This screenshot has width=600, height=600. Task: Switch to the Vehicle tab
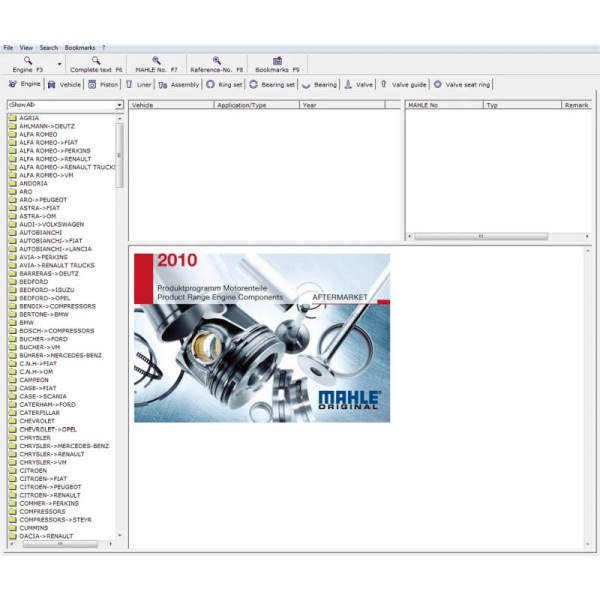pyautogui.click(x=65, y=85)
